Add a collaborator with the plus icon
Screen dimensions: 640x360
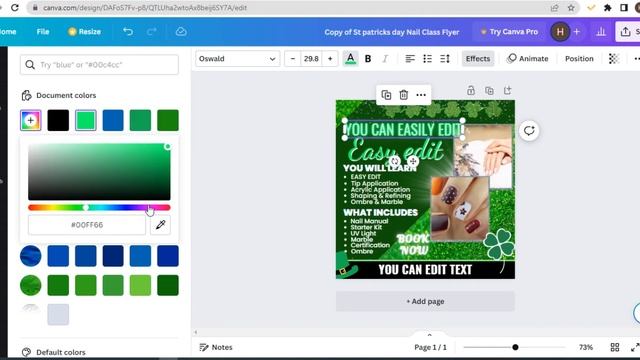(x=577, y=31)
